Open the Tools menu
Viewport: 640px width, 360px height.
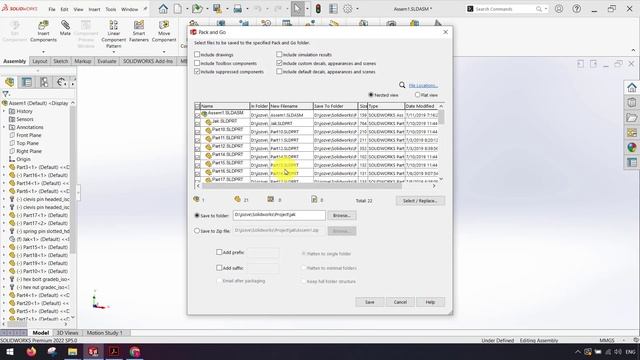click(x=111, y=9)
